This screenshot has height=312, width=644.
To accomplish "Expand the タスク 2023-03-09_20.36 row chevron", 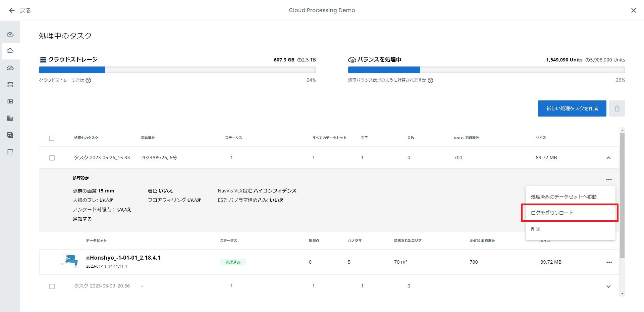I will tap(608, 286).
